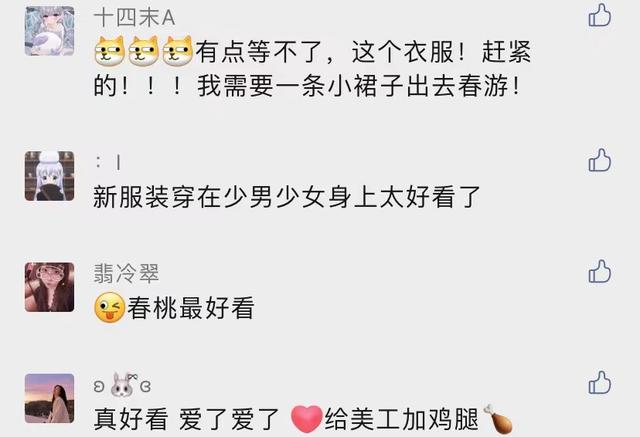Open the avatar of the white-haired anime girl

coord(49,176)
